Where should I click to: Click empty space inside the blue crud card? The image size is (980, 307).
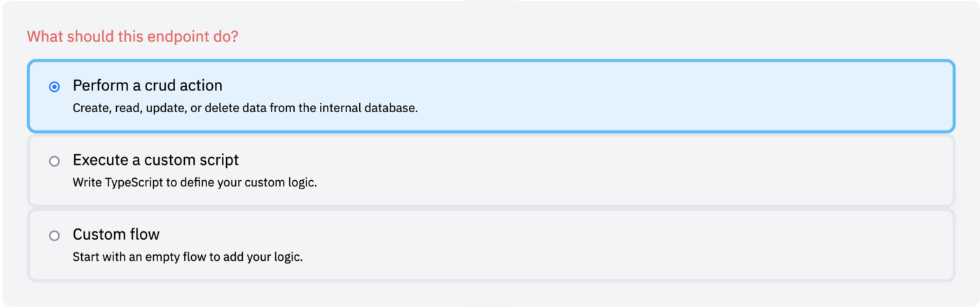click(x=665, y=97)
